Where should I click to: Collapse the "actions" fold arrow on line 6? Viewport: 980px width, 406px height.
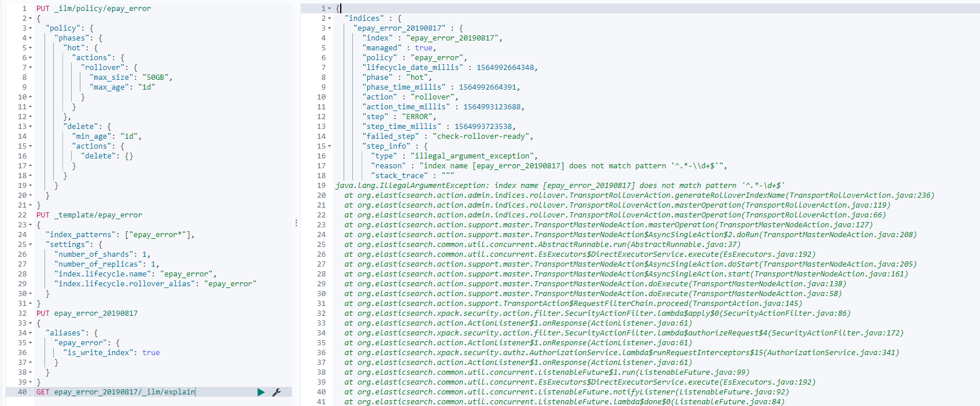(30, 58)
